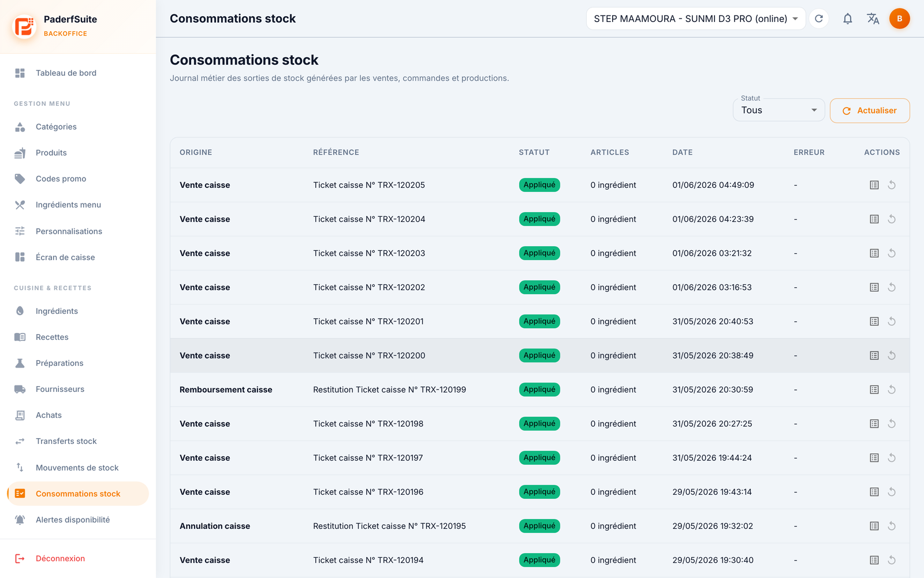Click the RÉFÉRENCE column header
Image resolution: width=924 pixels, height=578 pixels.
(x=336, y=153)
